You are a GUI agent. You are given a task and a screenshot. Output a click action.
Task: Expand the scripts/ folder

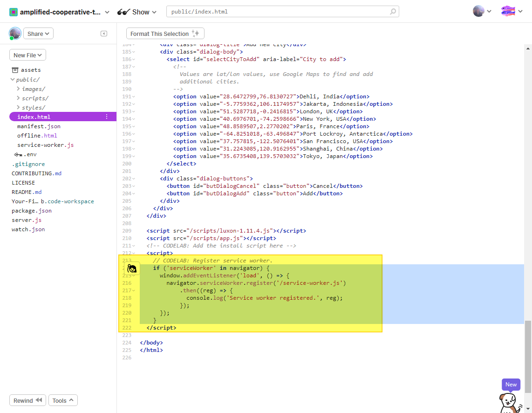point(18,98)
